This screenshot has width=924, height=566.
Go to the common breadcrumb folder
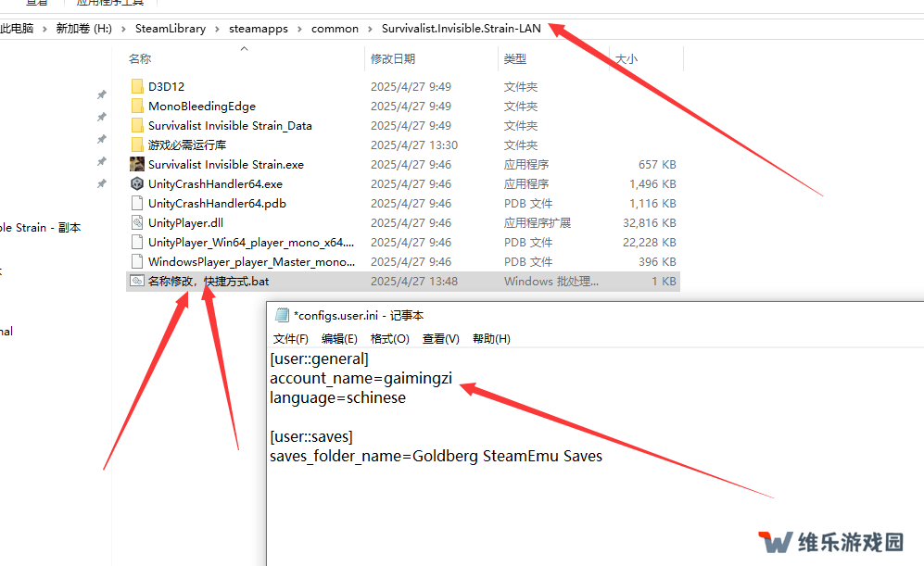pyautogui.click(x=335, y=29)
